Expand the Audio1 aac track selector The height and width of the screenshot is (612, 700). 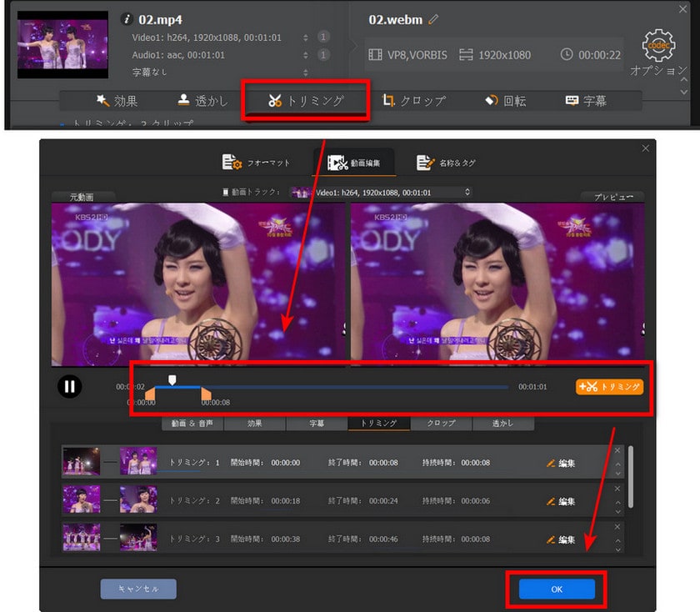tap(305, 55)
